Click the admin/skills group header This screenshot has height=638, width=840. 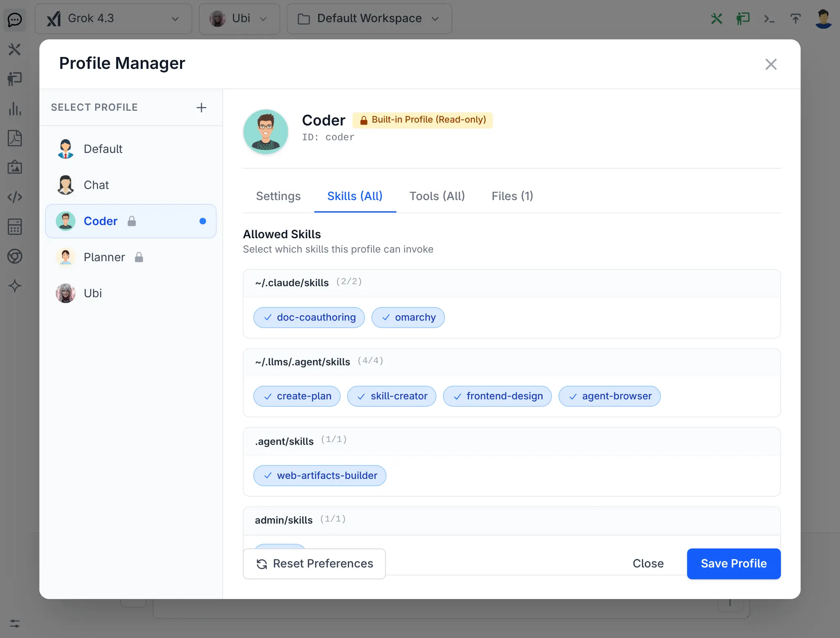(x=511, y=520)
